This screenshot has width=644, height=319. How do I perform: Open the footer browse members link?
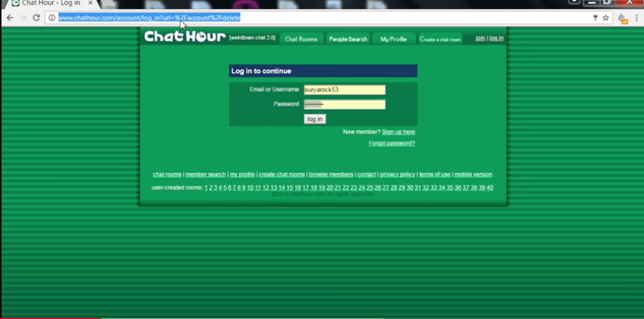(x=331, y=174)
